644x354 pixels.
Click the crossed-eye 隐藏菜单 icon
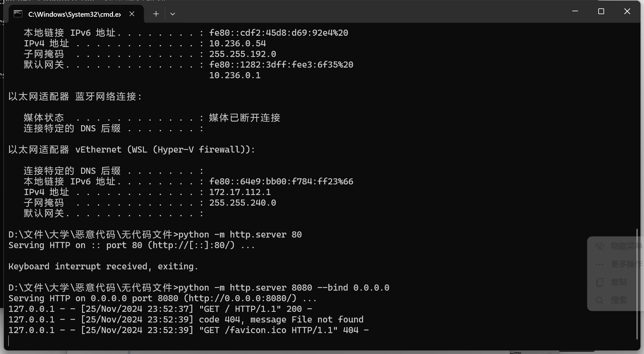600,247
